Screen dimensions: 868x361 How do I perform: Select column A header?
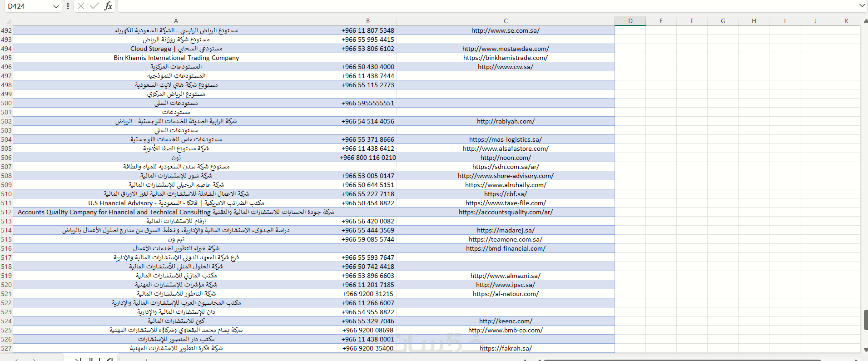[176, 21]
